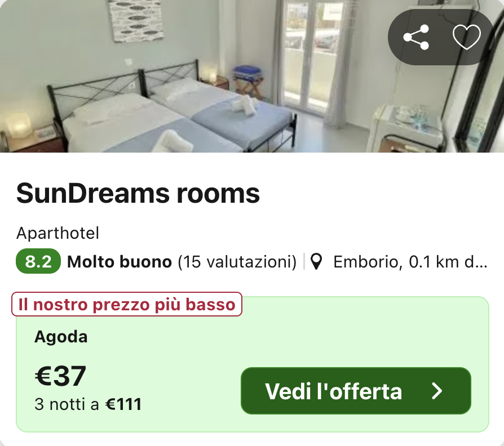Open the SunDreams rooms hotel photo
The image size is (504, 446).
click(252, 76)
